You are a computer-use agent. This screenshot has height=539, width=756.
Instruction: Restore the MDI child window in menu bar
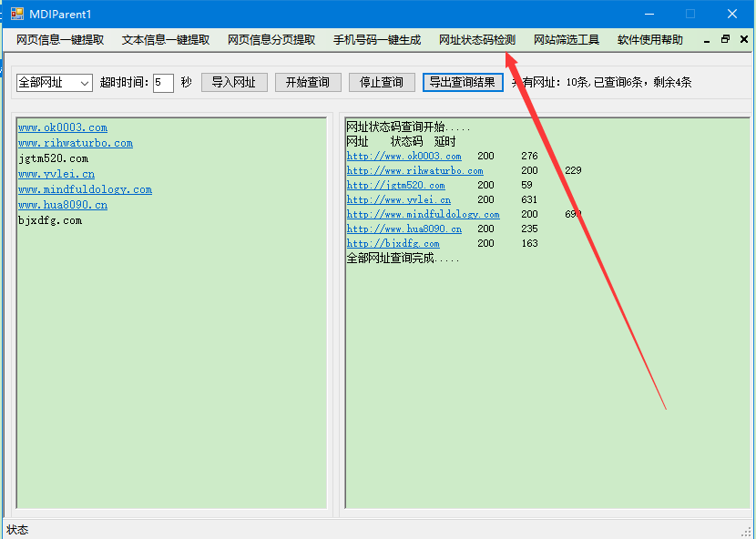(x=725, y=39)
